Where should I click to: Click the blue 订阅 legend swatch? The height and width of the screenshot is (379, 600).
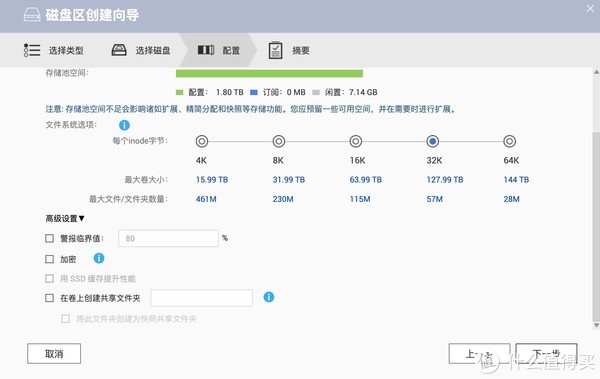254,92
